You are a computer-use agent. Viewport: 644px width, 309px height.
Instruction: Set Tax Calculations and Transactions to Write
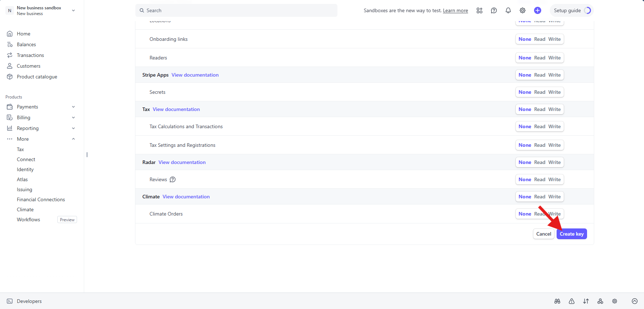(554, 126)
